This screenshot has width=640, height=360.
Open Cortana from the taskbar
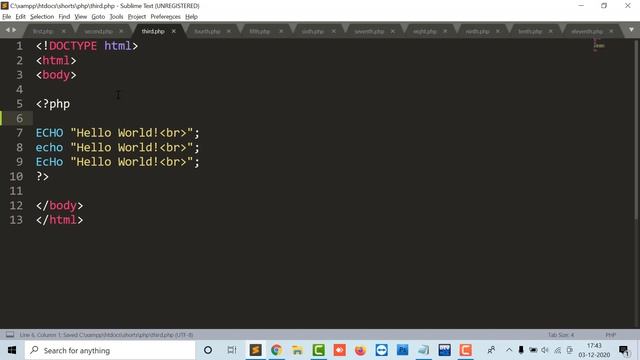(208, 350)
